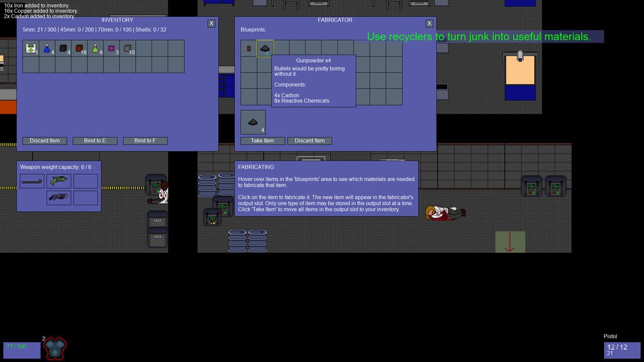Select the long rifle weapon slot
Screen dimensions: 644x362
coord(32,181)
